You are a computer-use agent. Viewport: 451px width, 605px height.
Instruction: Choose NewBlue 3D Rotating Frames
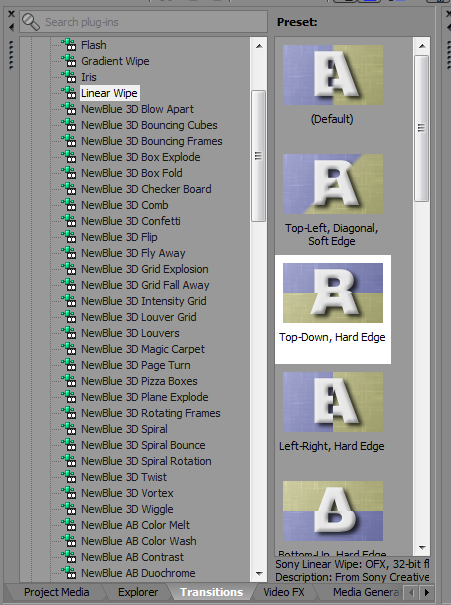pyautogui.click(x=151, y=413)
